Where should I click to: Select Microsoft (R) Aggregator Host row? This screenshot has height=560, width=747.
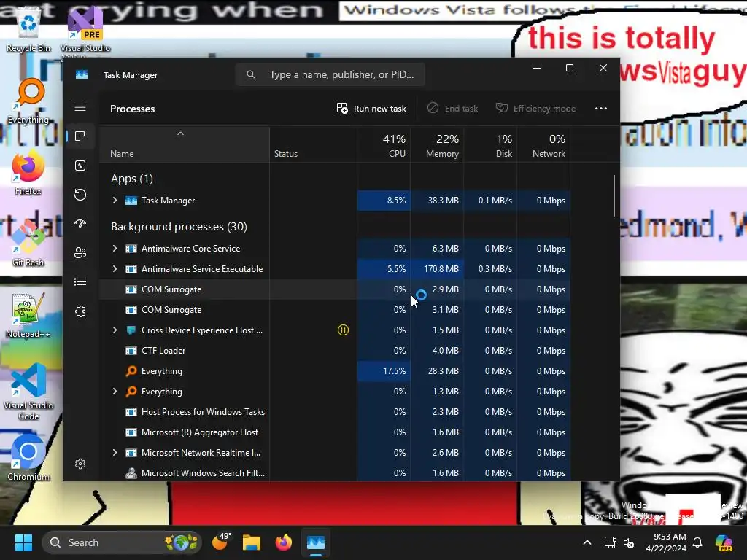click(335, 432)
